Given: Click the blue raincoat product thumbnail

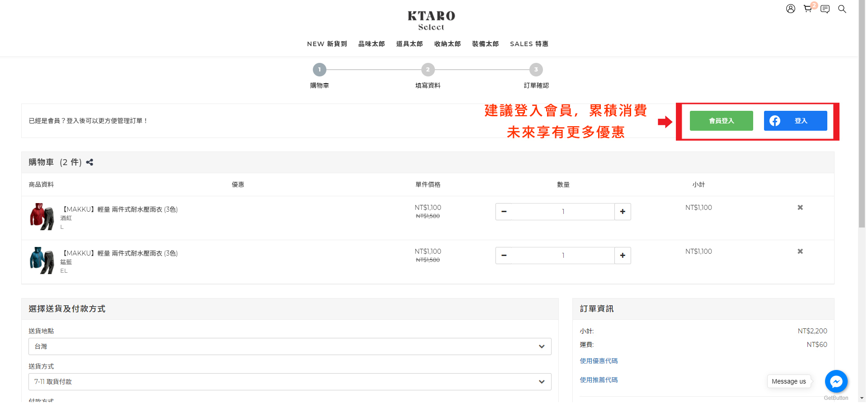Looking at the screenshot, I should tap(42, 261).
